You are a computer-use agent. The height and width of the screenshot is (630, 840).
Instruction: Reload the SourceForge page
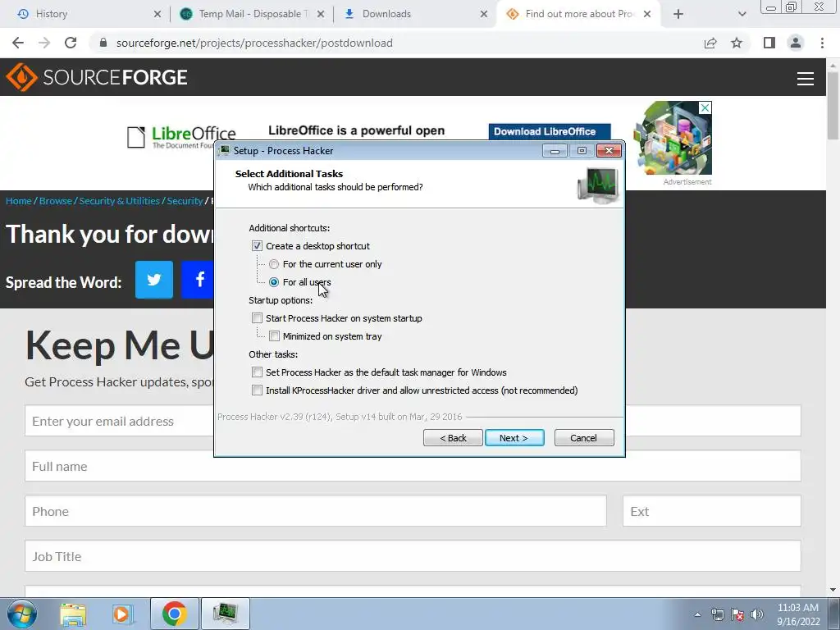tap(71, 43)
